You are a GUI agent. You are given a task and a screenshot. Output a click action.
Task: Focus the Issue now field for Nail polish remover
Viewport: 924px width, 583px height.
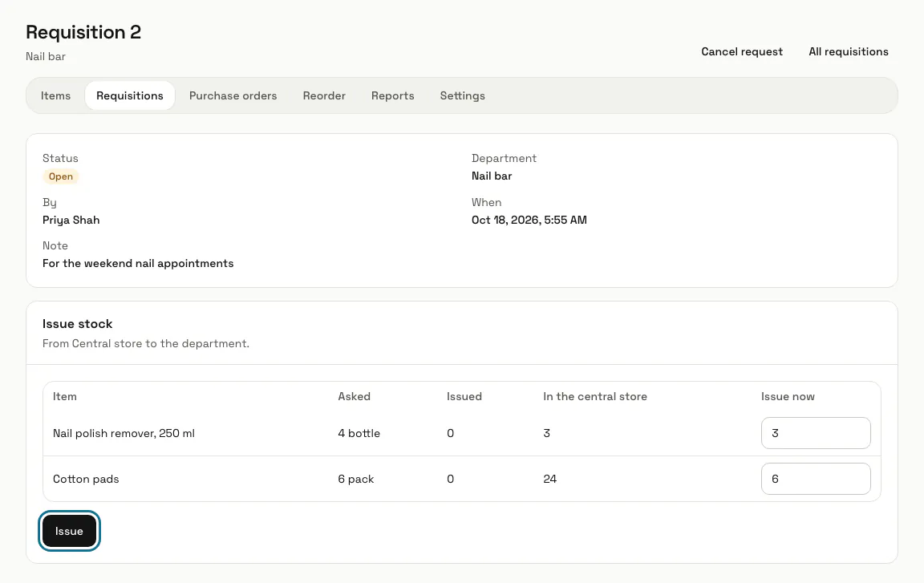point(816,433)
